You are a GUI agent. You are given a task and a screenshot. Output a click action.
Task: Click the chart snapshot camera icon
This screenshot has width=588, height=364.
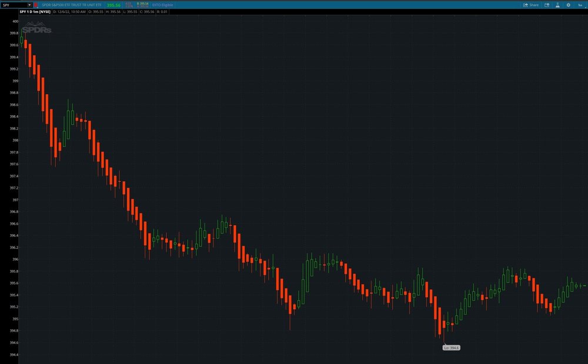(547, 5)
